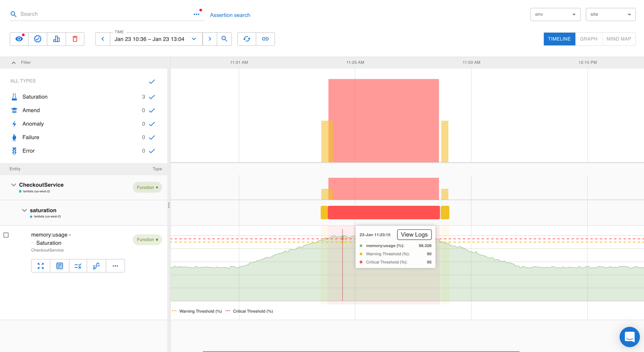Screen dimensions: 644x352
Task: Switch to the GRAPH tab
Action: pyautogui.click(x=588, y=39)
